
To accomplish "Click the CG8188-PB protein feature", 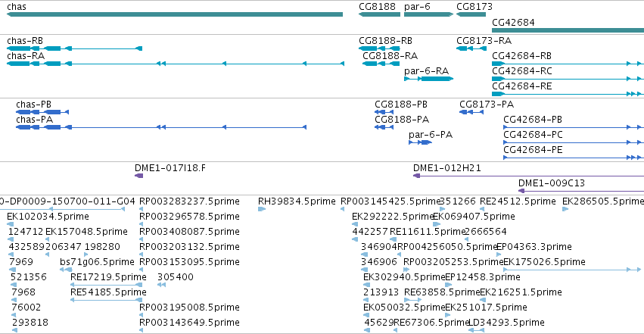I will coord(384,112).
